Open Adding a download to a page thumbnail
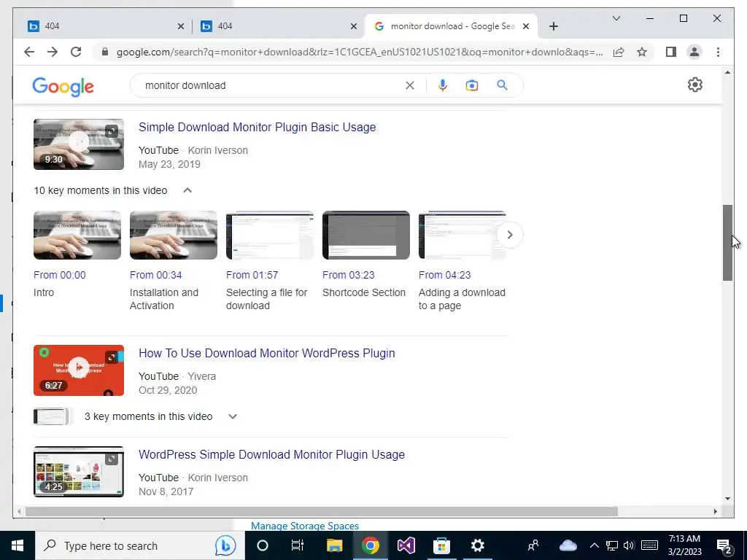The height and width of the screenshot is (560, 747). pyautogui.click(x=462, y=236)
